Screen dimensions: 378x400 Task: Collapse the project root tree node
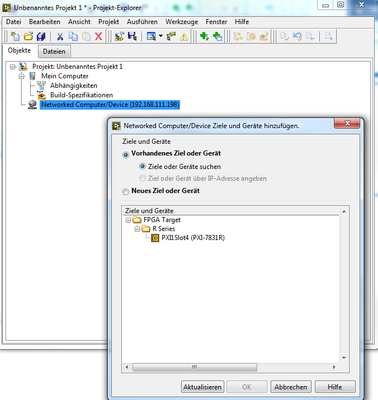click(x=13, y=67)
